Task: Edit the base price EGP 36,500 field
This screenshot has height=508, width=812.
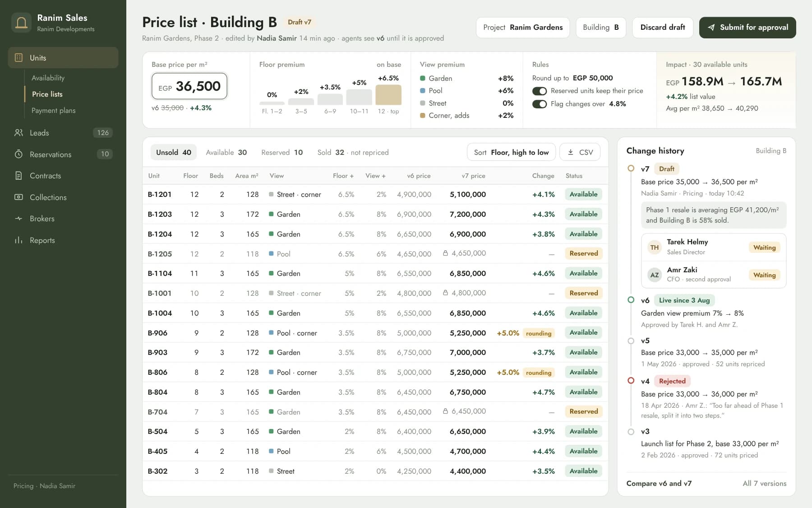Action: coord(189,86)
